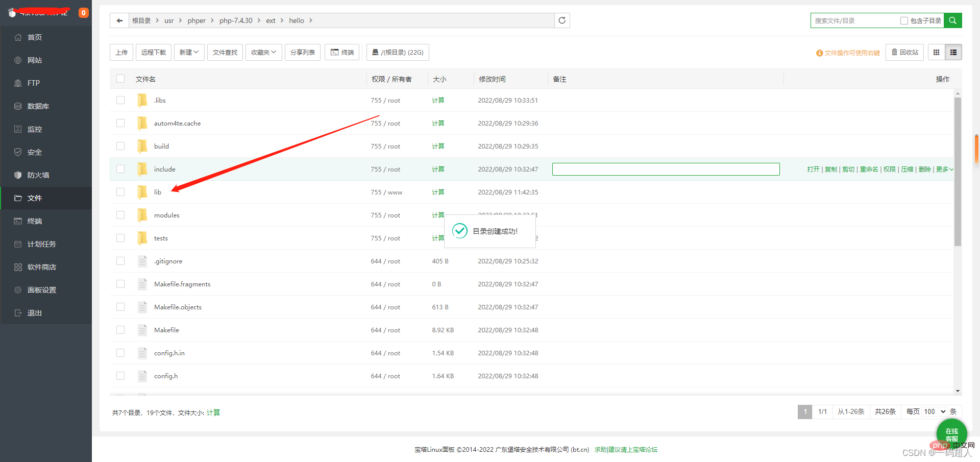The width and height of the screenshot is (980, 462).
Task: Click the orange slider handle at right edge
Action: click(x=976, y=149)
